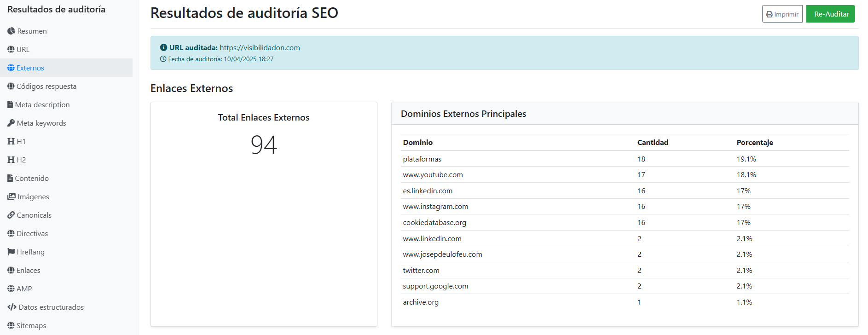Navigate to the H2 section
This screenshot has height=335, width=868.
(x=66, y=160)
